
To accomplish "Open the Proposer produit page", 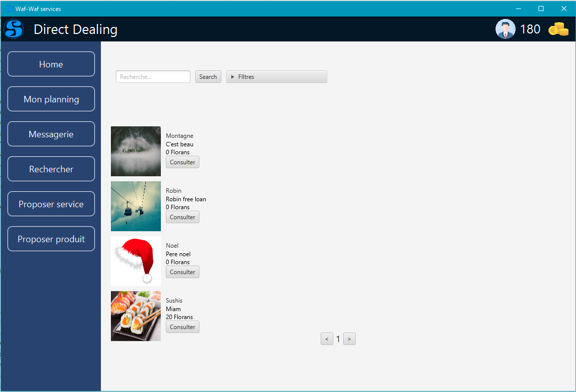I will pos(51,239).
